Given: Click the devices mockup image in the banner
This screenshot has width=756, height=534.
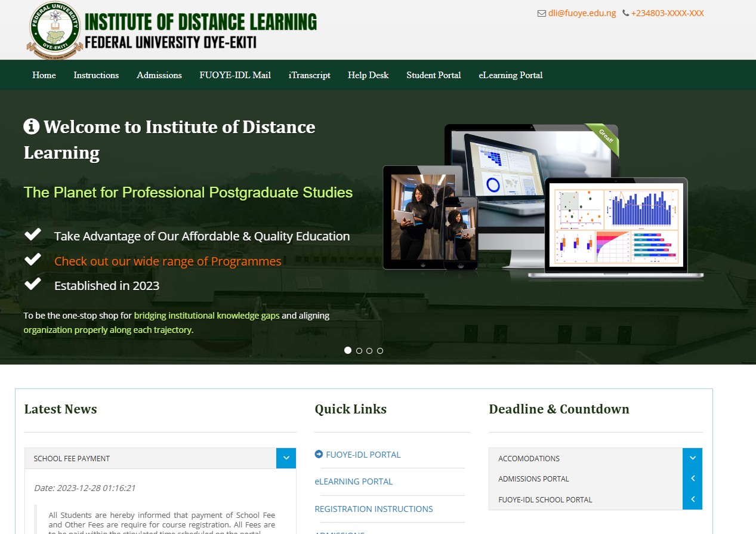Looking at the screenshot, I should [543, 201].
